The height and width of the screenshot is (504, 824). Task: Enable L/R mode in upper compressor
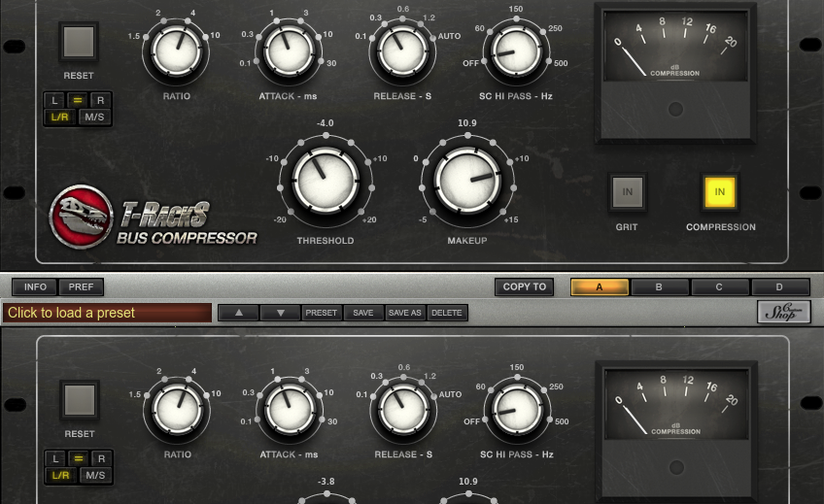[x=59, y=117]
